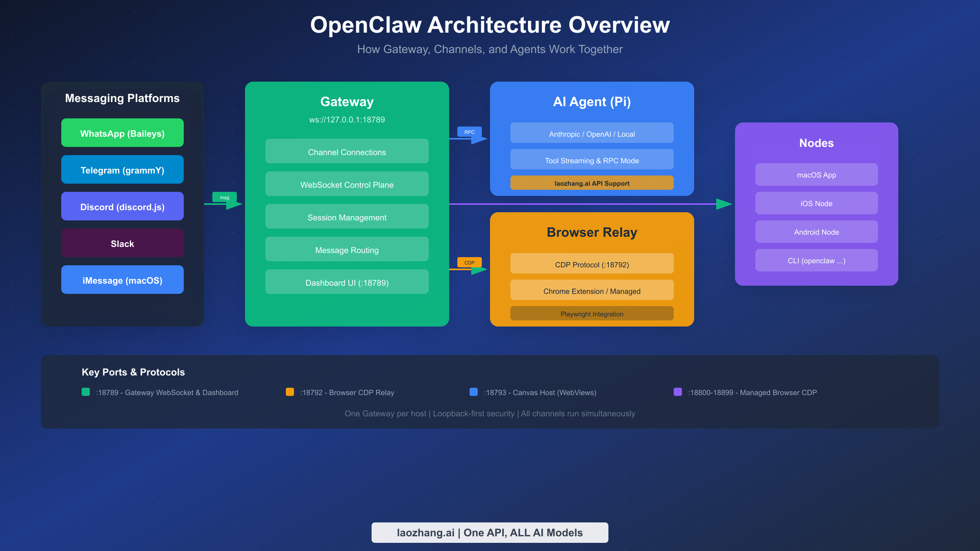
Task: Open the Slack messaging platform
Action: [122, 243]
